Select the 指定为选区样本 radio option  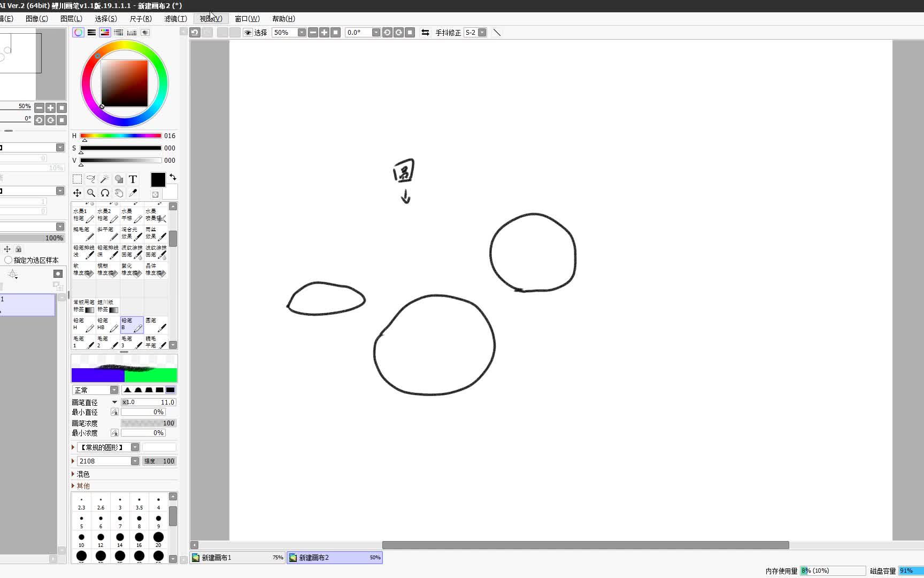(x=8, y=260)
